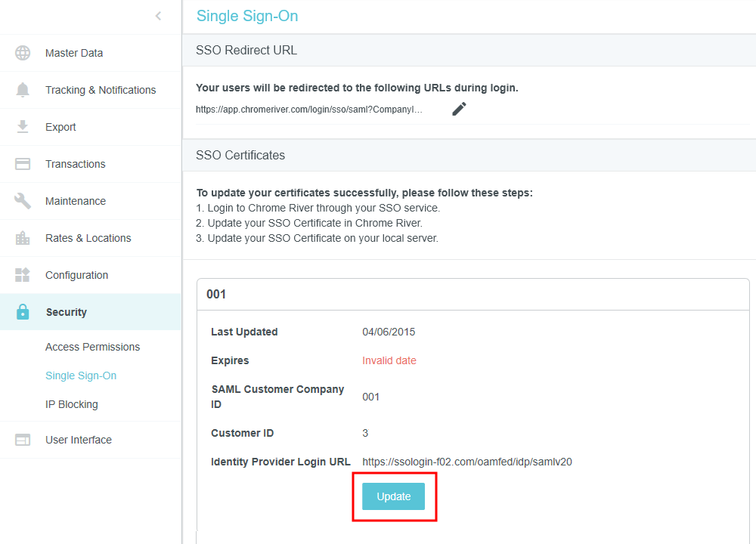The height and width of the screenshot is (544, 756).
Task: Click the building icon for Rates & Locations
Action: [x=23, y=238]
